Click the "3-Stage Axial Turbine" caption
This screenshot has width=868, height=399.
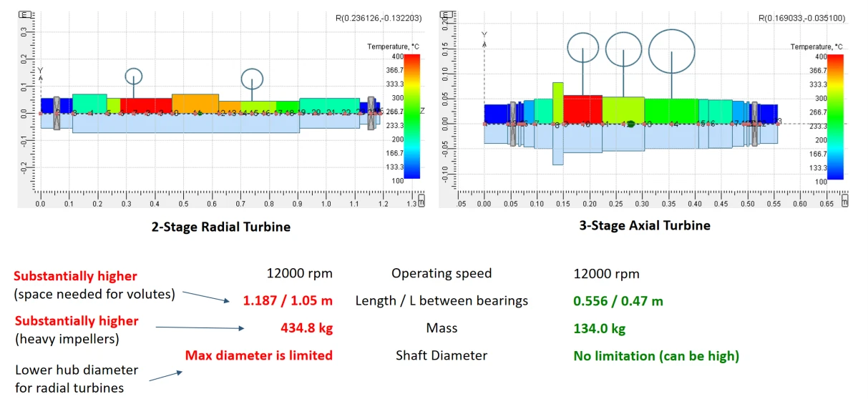coord(644,226)
